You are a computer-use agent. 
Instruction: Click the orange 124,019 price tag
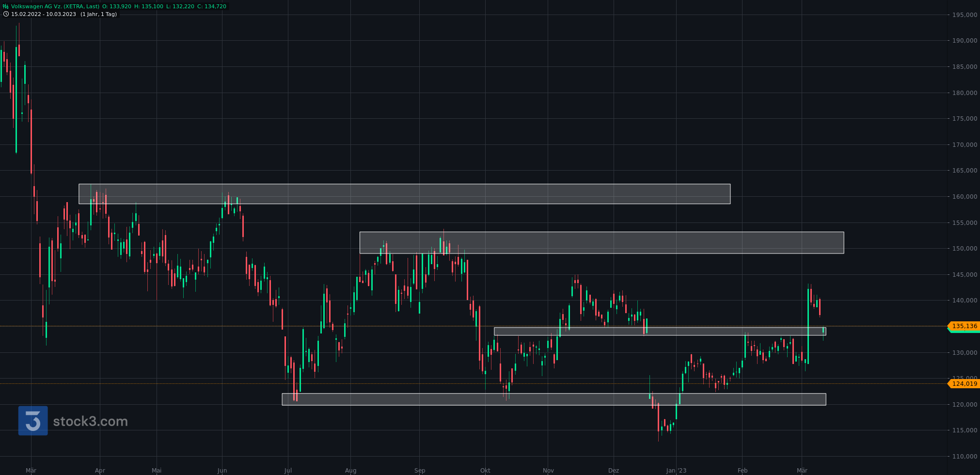[x=964, y=384]
